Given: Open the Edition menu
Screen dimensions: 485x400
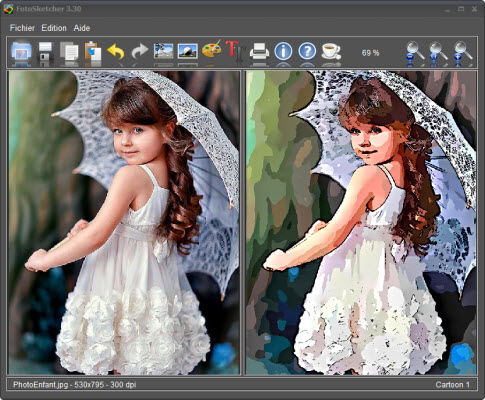Looking at the screenshot, I should pos(54,28).
